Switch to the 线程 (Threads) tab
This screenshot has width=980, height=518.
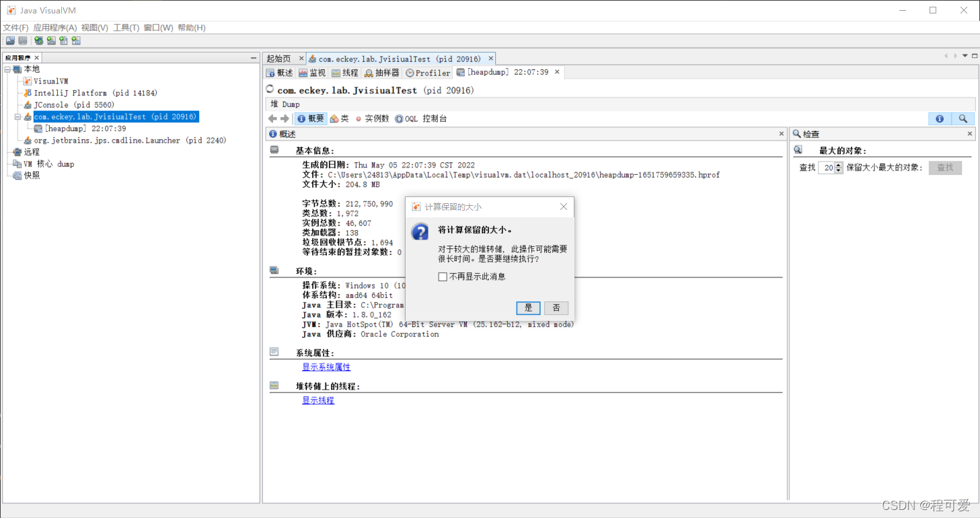click(x=345, y=73)
